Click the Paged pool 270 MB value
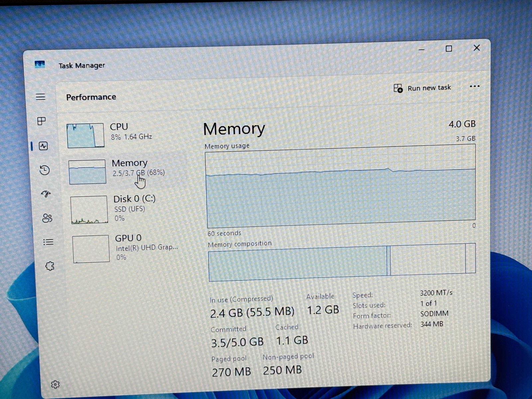The height and width of the screenshot is (399, 532). pyautogui.click(x=231, y=372)
